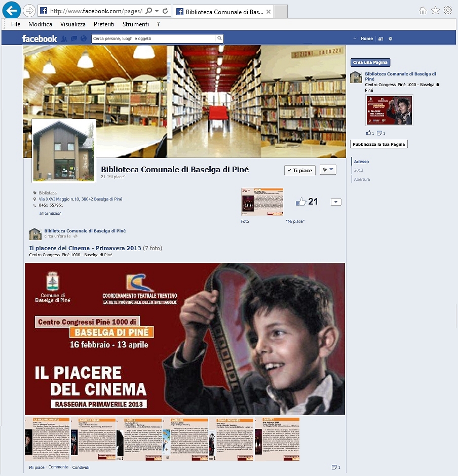Open Django Unchained flyer thumbnail
Image resolution: width=458 pixels, height=476 pixels.
coord(231,439)
